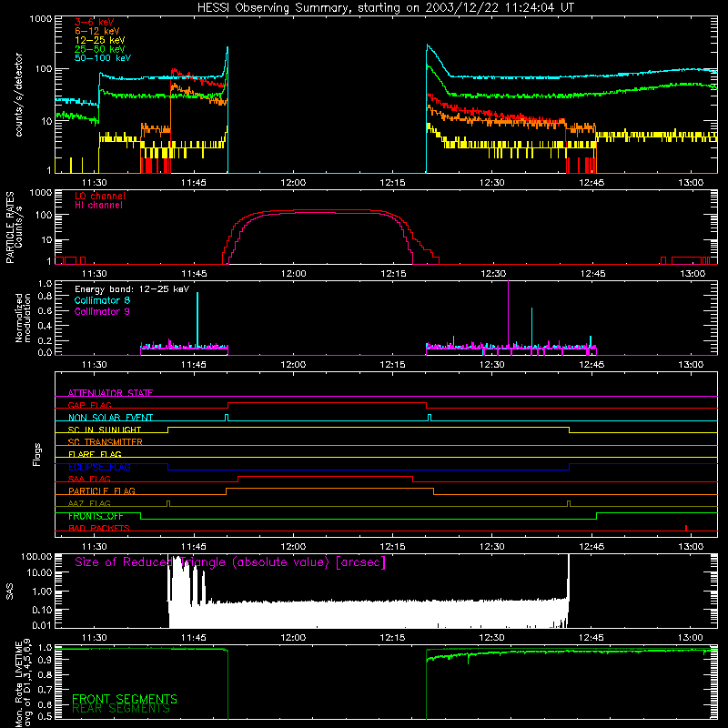This screenshot has height=728, width=728.
Task: Click the HESSI Observing Summary title text
Action: click(385, 8)
